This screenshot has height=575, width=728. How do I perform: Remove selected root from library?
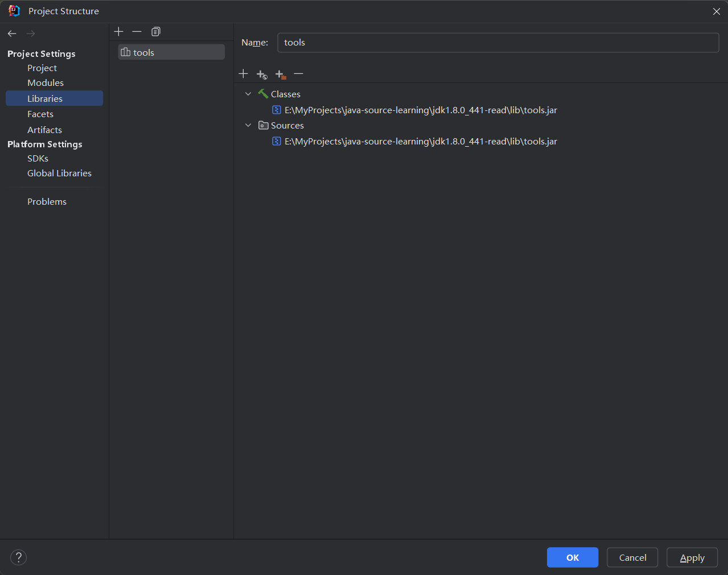(x=298, y=74)
